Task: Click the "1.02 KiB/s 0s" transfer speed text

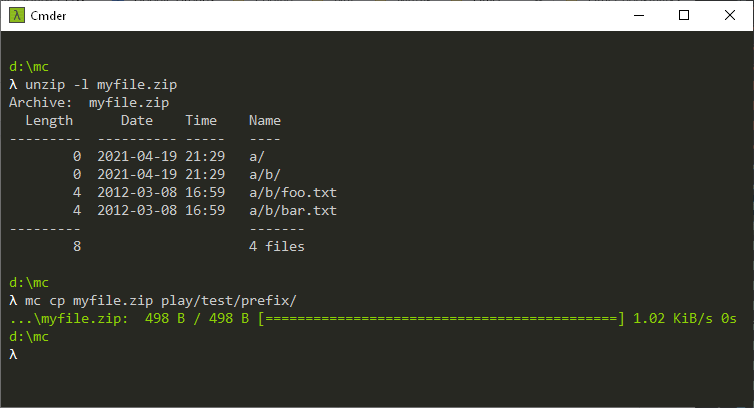Action: click(x=685, y=318)
